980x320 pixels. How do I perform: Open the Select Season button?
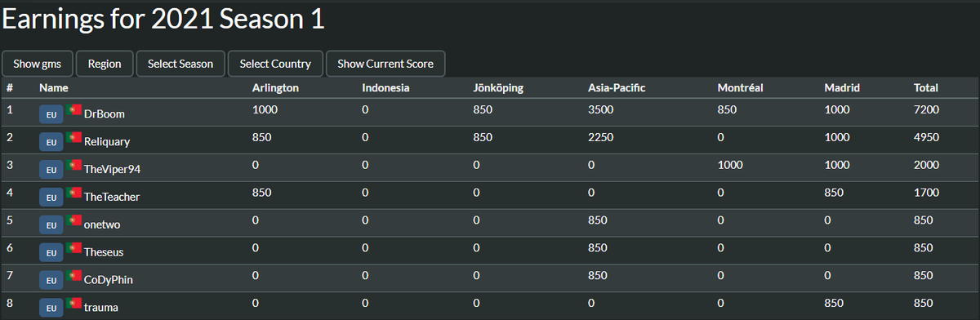(180, 64)
